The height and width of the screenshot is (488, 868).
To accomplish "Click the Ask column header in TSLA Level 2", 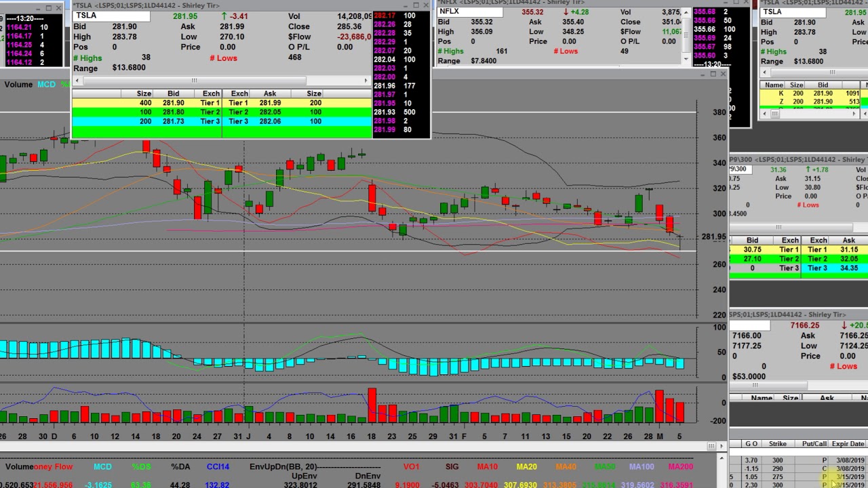I will coord(269,94).
